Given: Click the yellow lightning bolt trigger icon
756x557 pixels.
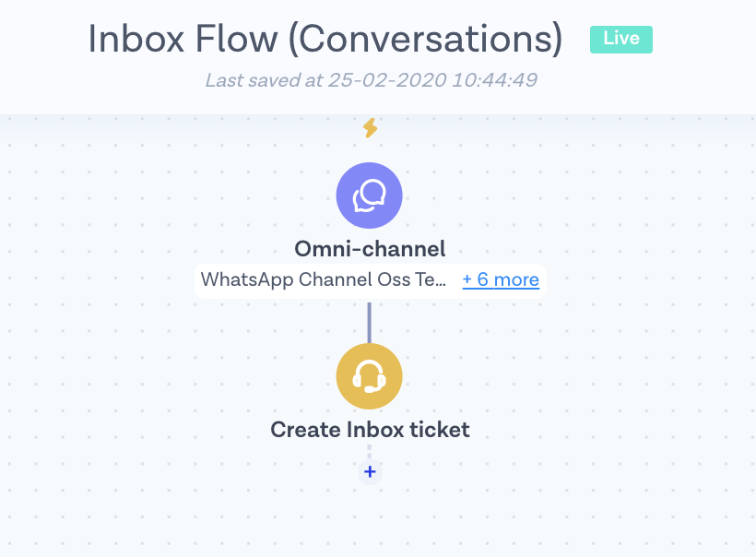Looking at the screenshot, I should (x=370, y=128).
